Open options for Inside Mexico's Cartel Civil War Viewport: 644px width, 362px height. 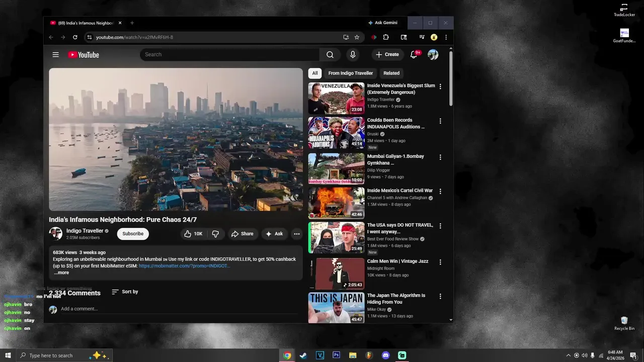click(x=440, y=192)
